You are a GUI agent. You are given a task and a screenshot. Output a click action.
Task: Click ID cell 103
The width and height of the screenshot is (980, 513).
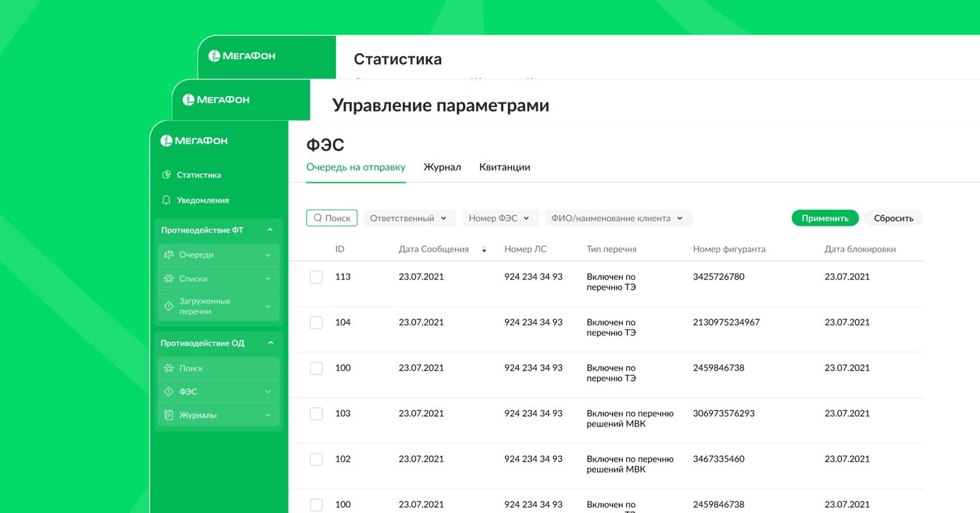[x=343, y=414]
